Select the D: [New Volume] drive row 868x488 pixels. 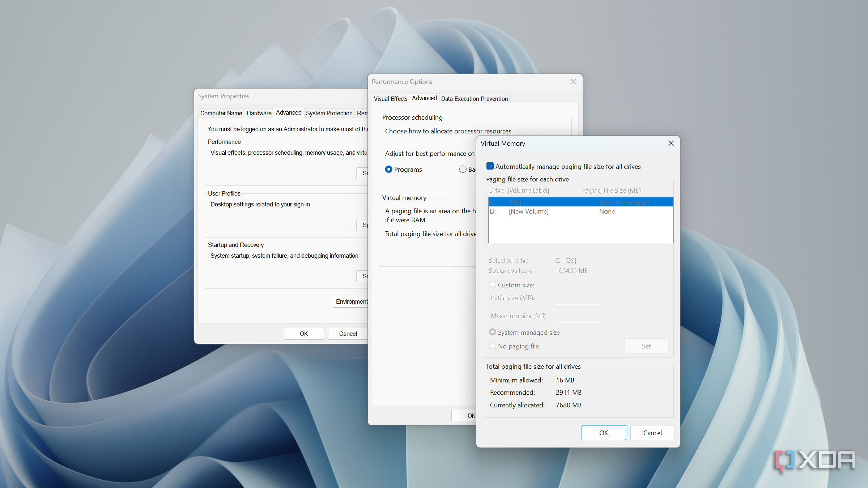point(581,211)
